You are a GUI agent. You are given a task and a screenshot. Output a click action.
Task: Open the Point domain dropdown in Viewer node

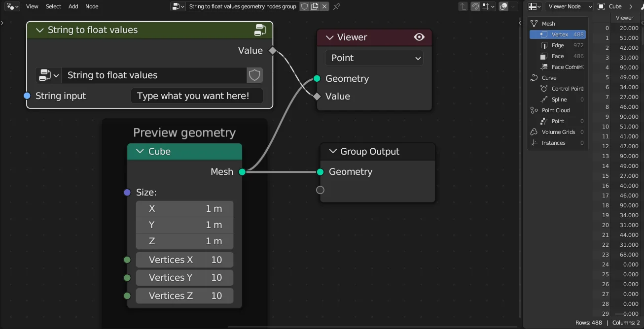click(374, 58)
